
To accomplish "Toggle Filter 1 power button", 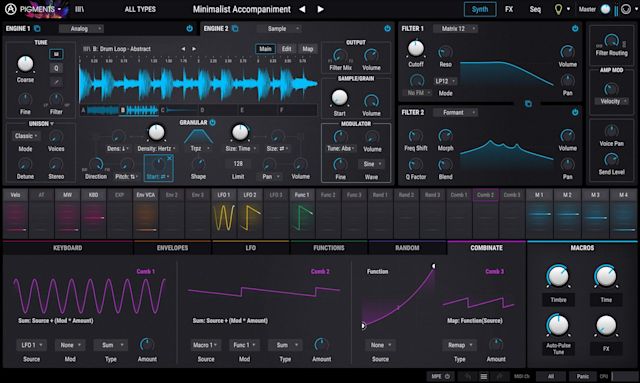I will click(x=575, y=29).
